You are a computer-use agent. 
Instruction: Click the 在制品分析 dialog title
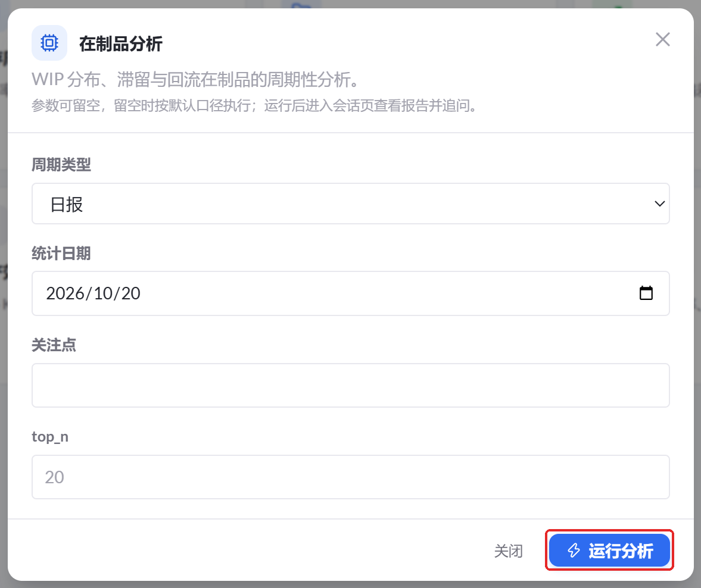pos(121,44)
